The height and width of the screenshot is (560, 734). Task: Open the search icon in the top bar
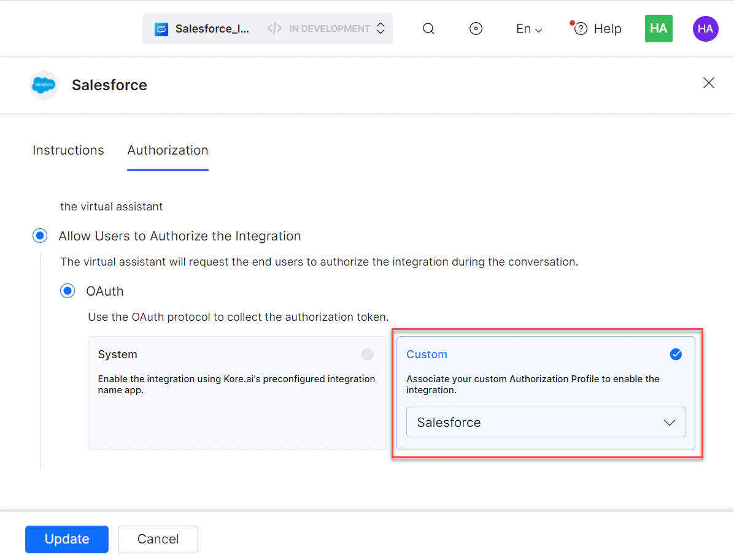point(428,28)
